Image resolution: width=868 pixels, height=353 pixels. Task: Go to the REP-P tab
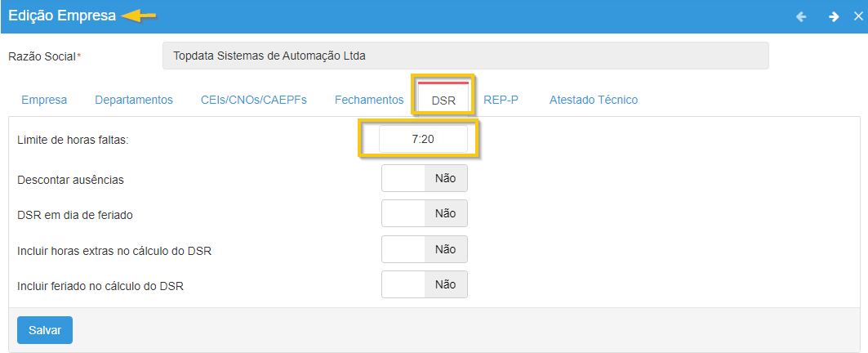click(501, 100)
